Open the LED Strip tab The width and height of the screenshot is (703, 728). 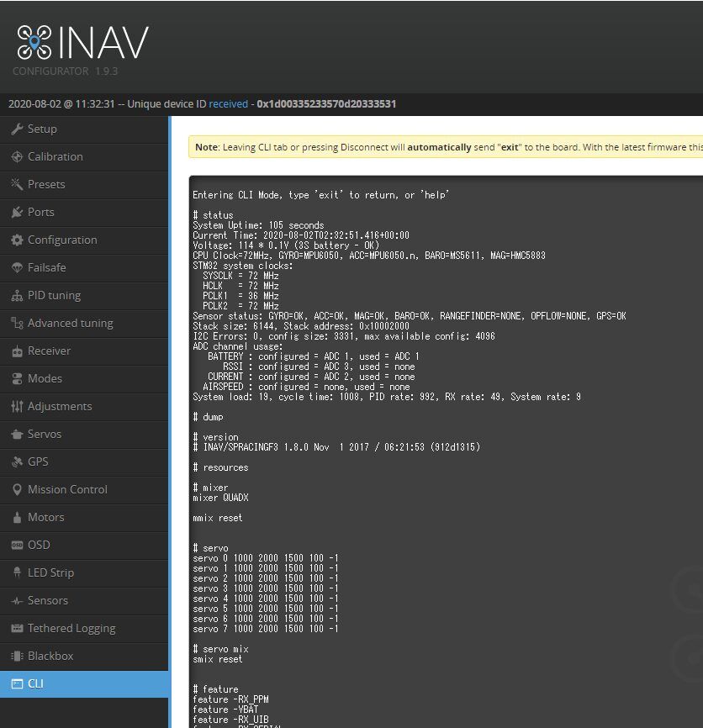(84, 573)
